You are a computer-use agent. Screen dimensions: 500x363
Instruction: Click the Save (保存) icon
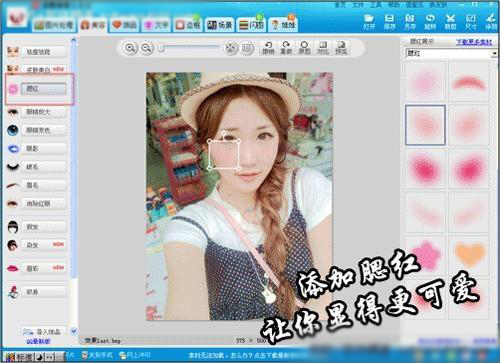click(389, 22)
